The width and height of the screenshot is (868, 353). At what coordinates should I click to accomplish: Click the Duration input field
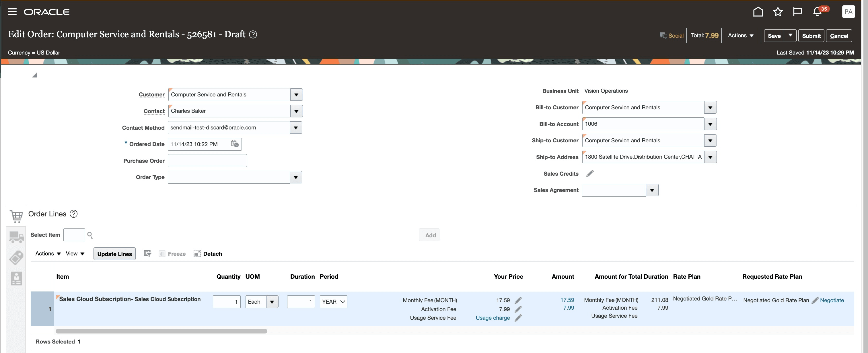click(301, 302)
